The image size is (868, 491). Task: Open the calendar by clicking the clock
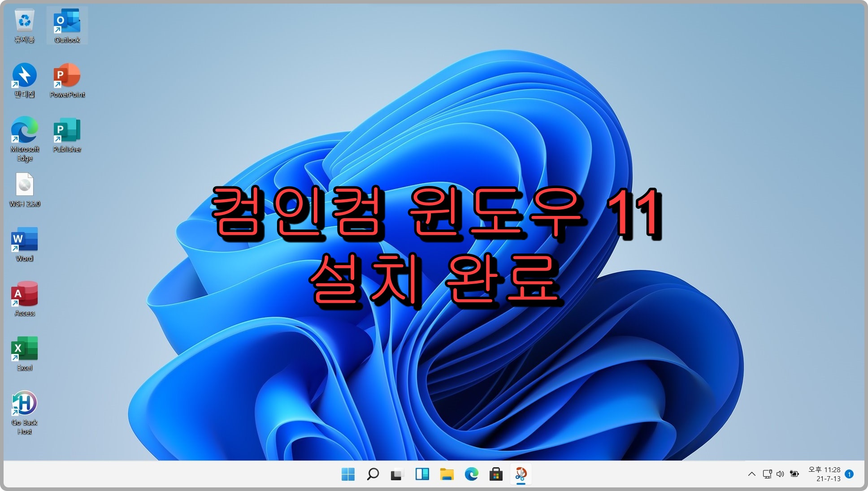(823, 474)
